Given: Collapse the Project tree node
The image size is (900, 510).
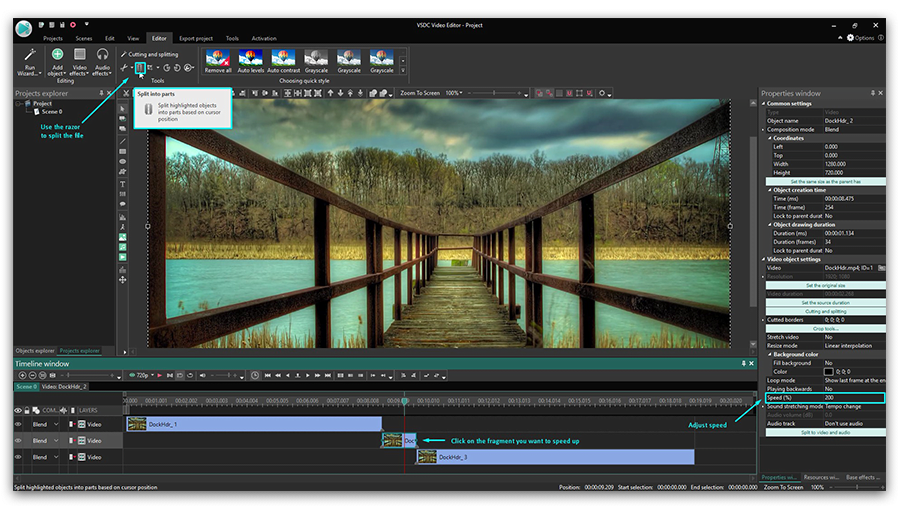Looking at the screenshot, I should point(19,104).
